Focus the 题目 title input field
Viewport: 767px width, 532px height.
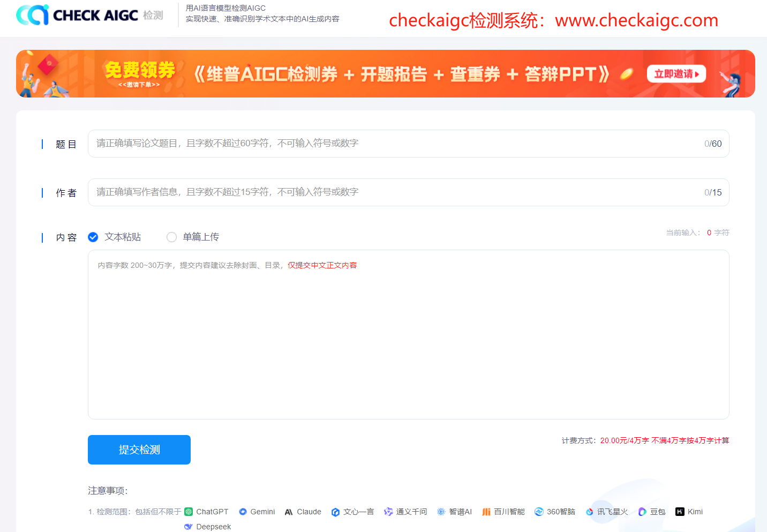(x=396, y=144)
